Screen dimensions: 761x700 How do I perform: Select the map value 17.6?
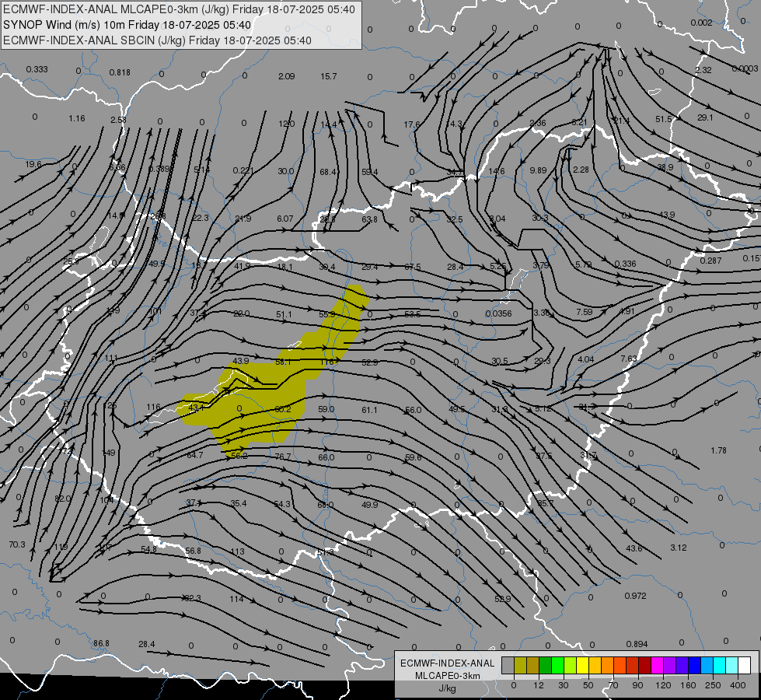411,124
